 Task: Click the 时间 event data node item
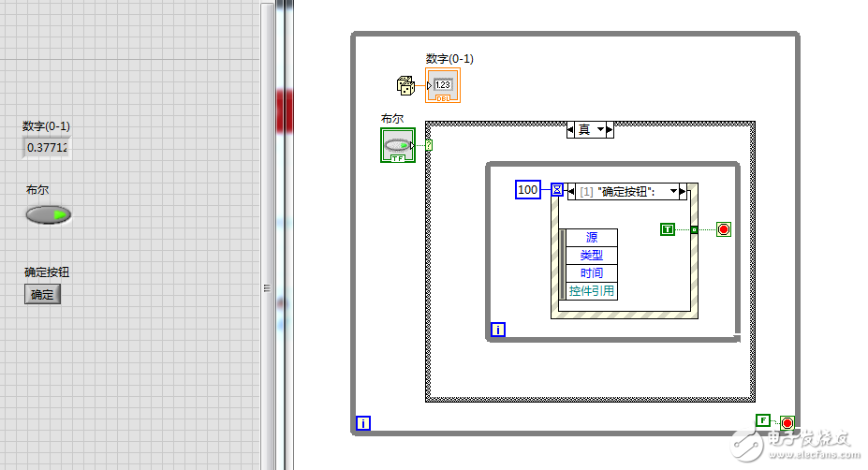592,273
